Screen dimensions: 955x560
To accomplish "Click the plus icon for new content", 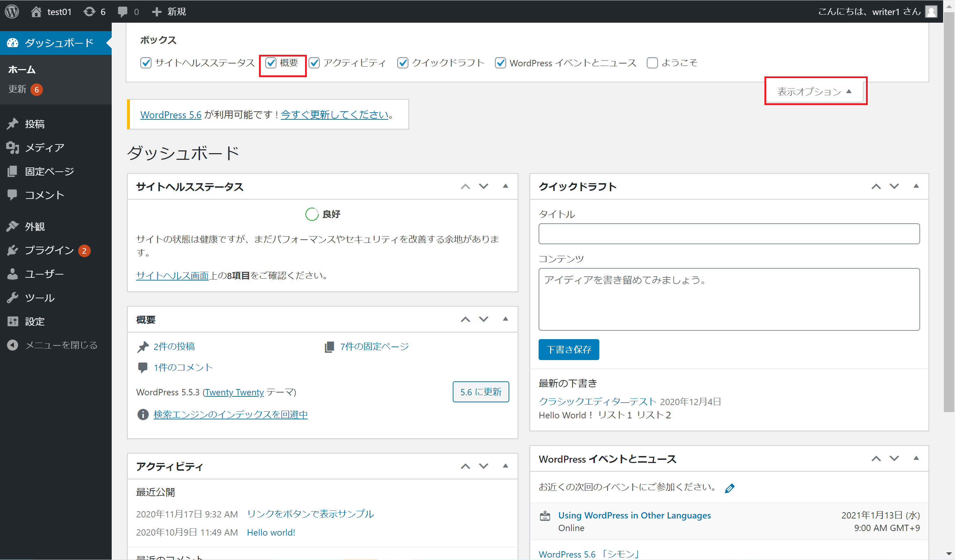I will click(156, 12).
